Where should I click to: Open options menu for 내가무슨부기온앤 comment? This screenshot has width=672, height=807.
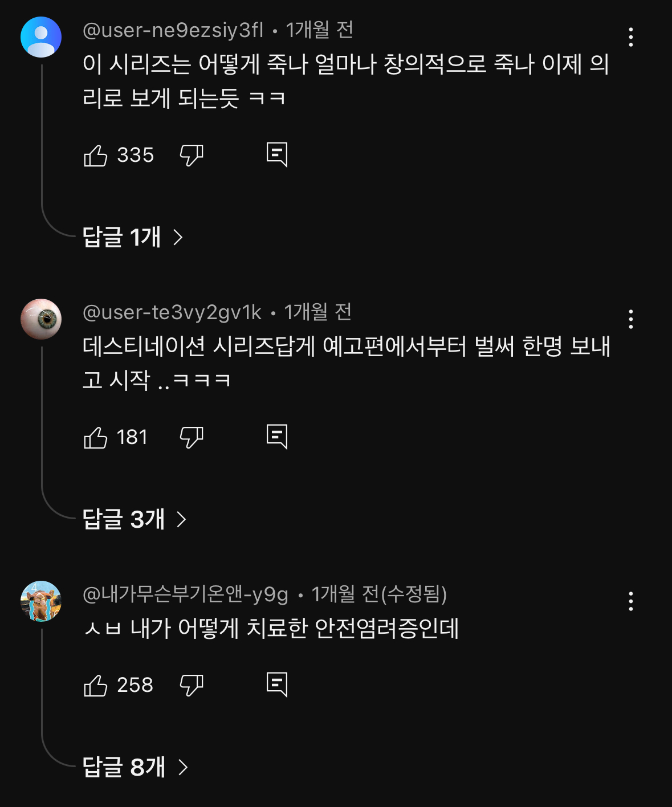pyautogui.click(x=630, y=601)
